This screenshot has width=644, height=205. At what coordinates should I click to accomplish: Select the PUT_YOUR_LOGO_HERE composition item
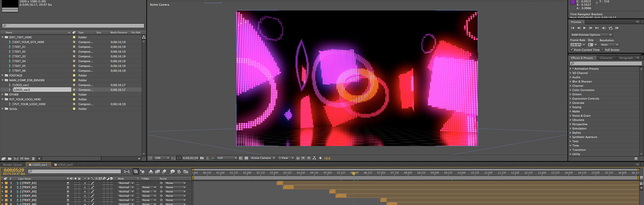[30, 104]
